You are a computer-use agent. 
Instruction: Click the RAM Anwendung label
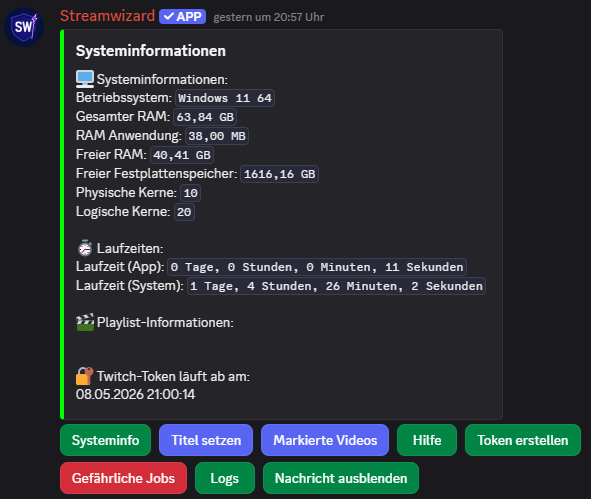pyautogui.click(x=129, y=135)
